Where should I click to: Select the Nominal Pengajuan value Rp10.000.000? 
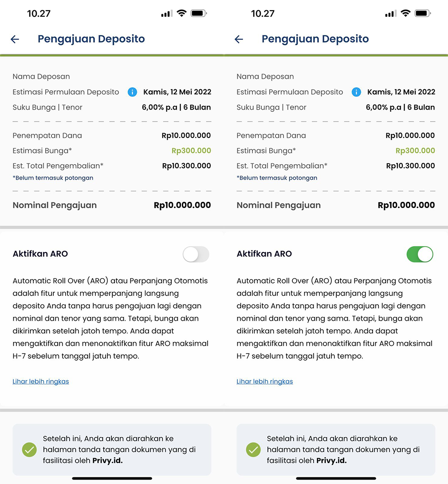(182, 205)
